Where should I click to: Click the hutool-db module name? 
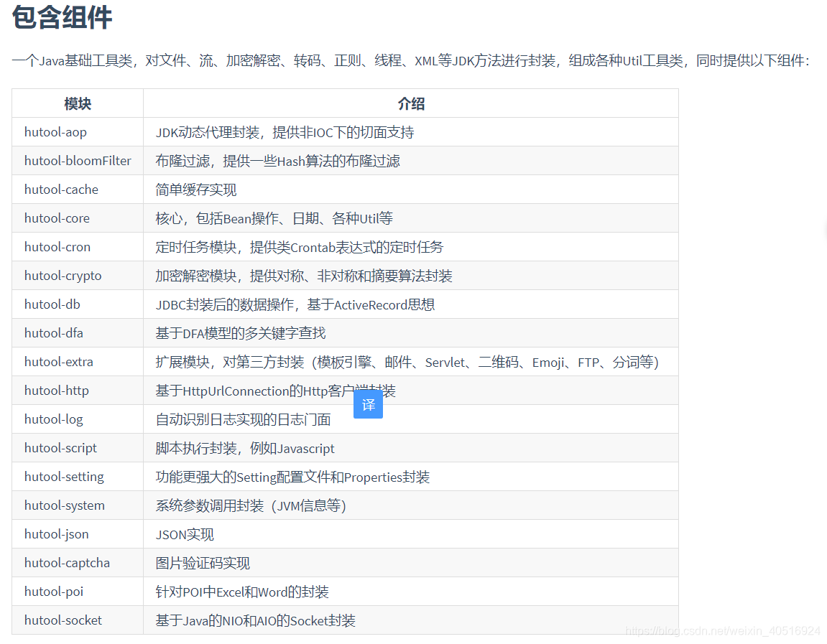tap(52, 304)
